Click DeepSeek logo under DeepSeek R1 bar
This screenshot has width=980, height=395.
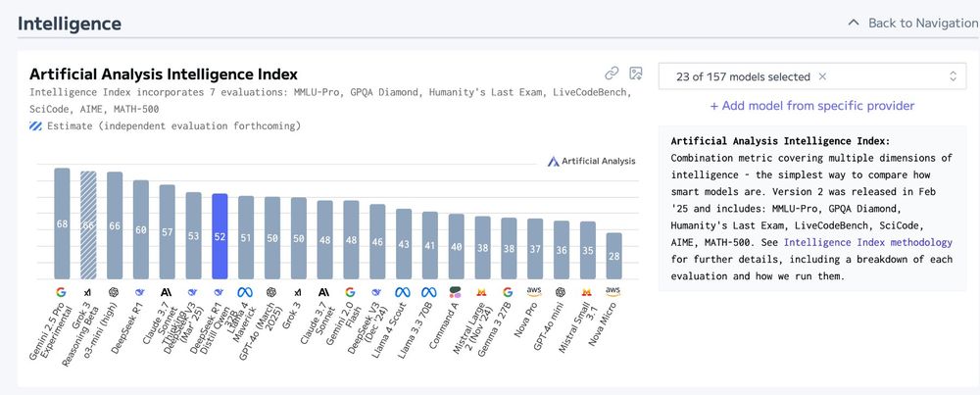point(140,292)
